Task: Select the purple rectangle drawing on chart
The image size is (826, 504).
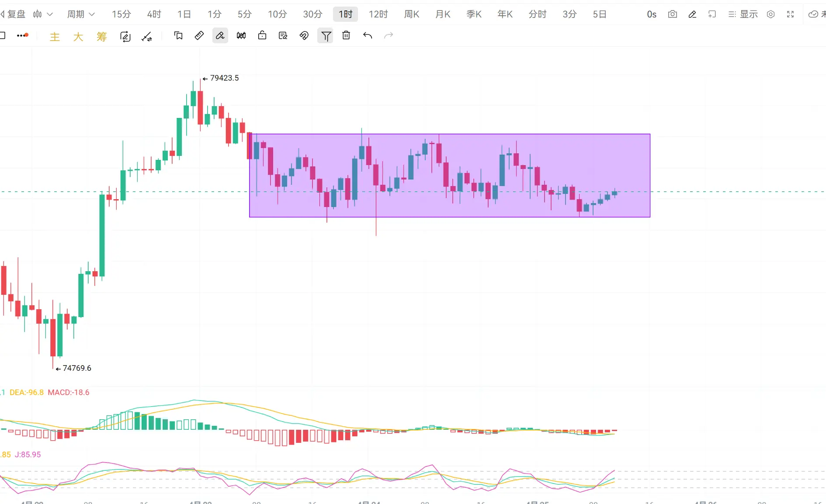Action: pyautogui.click(x=450, y=176)
